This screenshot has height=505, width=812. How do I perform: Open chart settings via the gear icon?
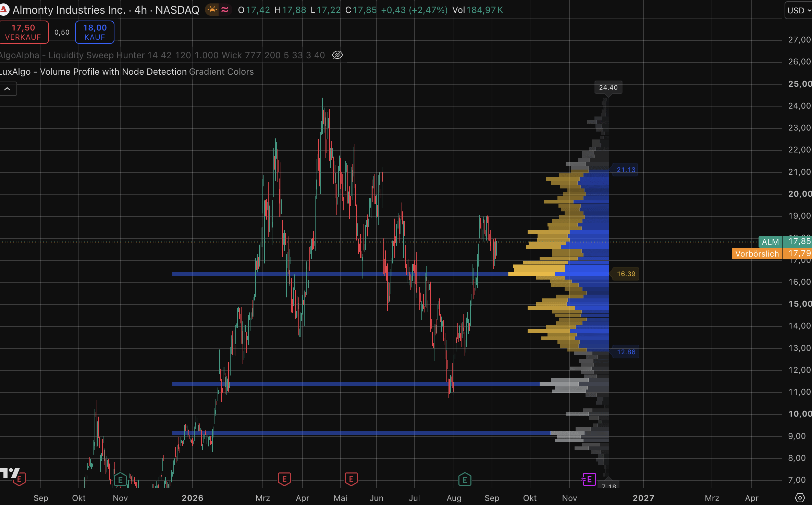(x=800, y=498)
